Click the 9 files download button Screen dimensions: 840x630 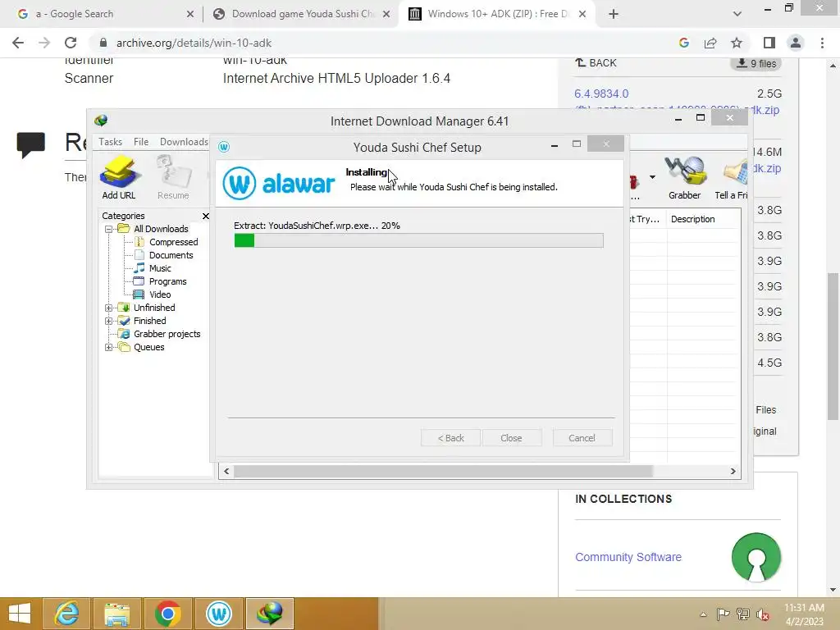(756, 63)
